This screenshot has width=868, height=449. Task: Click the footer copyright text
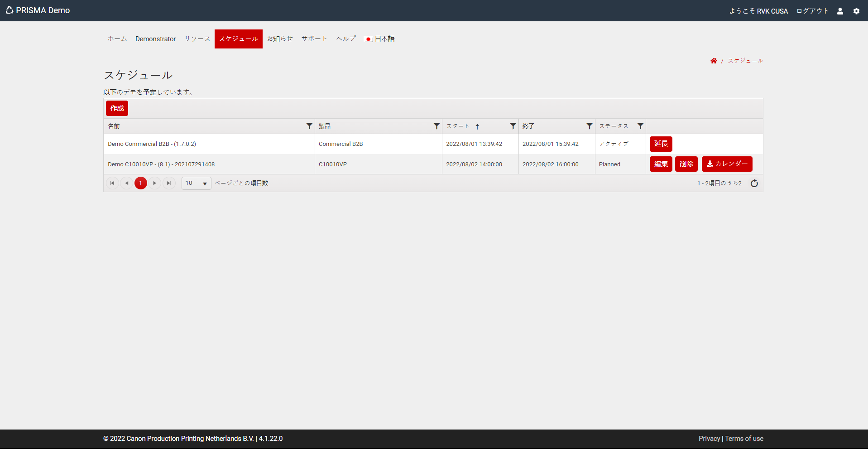(193, 439)
